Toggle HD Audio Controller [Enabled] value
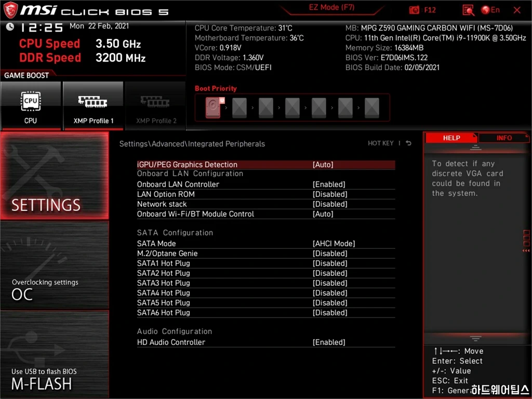Screen dimensions: 532x399 tap(329, 342)
